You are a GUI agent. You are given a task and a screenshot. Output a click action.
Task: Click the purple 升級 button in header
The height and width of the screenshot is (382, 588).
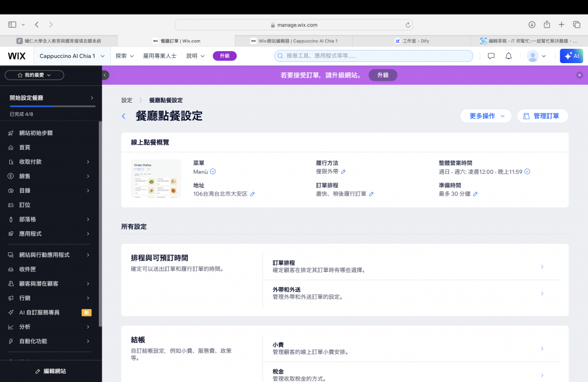(225, 56)
